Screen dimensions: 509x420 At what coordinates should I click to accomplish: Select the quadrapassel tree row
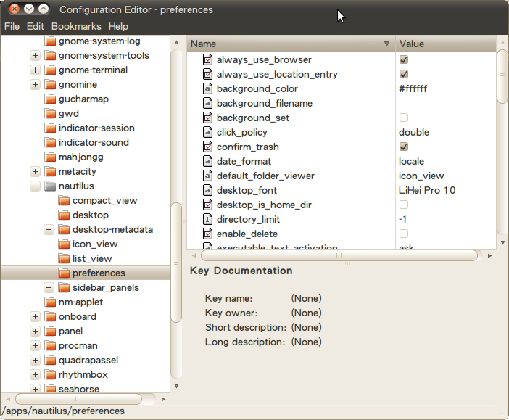click(x=86, y=361)
